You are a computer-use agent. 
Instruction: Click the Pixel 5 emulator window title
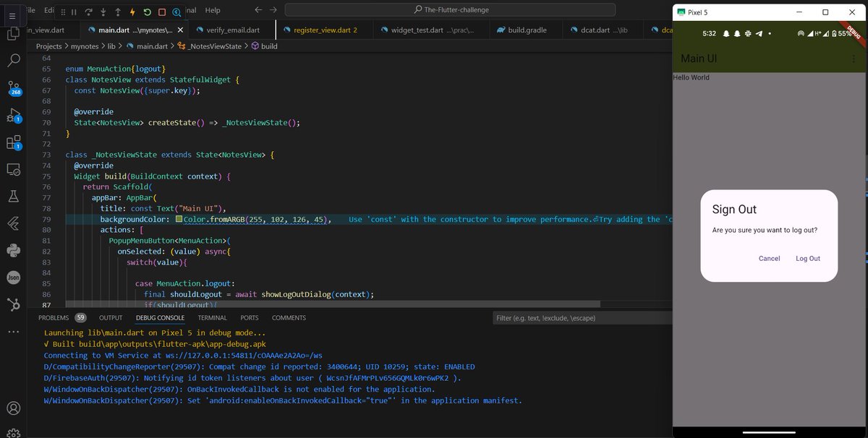tap(697, 12)
